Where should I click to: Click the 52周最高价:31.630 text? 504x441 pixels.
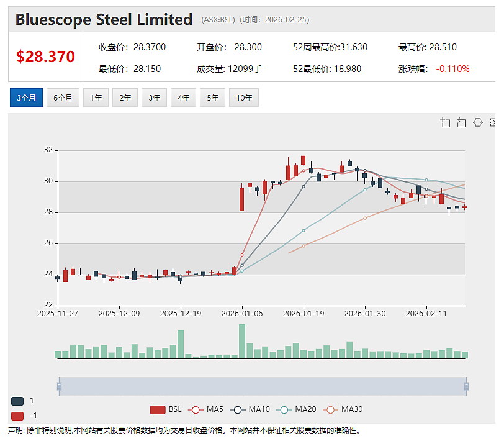(330, 47)
